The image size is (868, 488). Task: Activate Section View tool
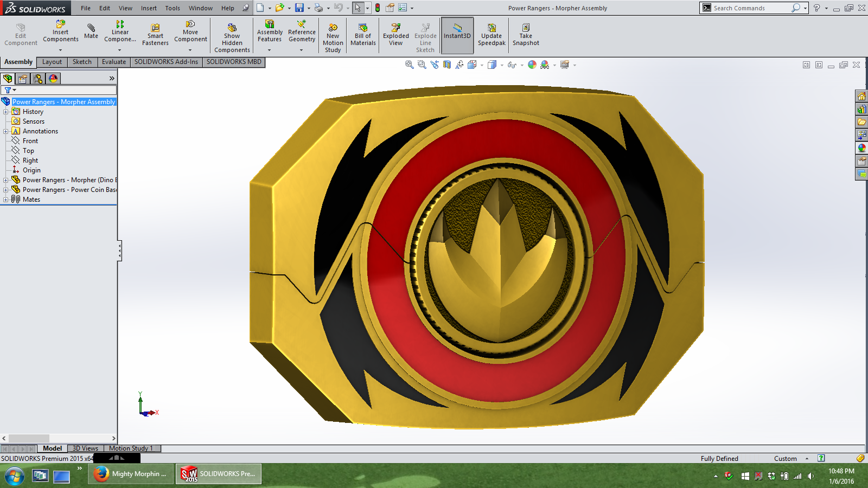[x=447, y=65]
